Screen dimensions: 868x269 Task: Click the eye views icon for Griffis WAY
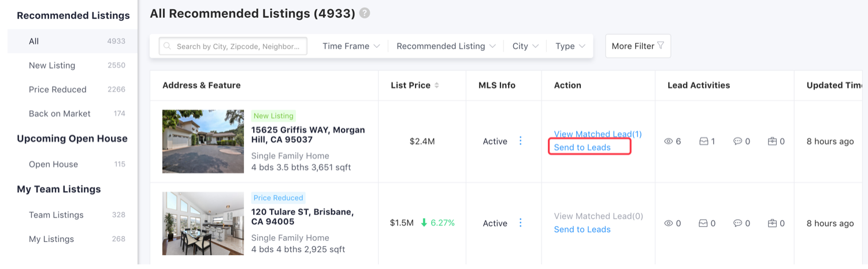(x=669, y=141)
